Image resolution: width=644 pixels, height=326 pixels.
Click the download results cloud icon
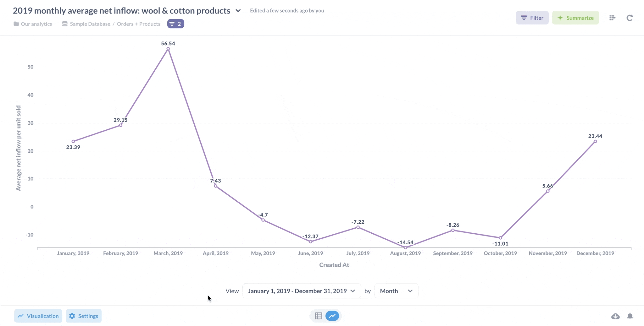[615, 316]
